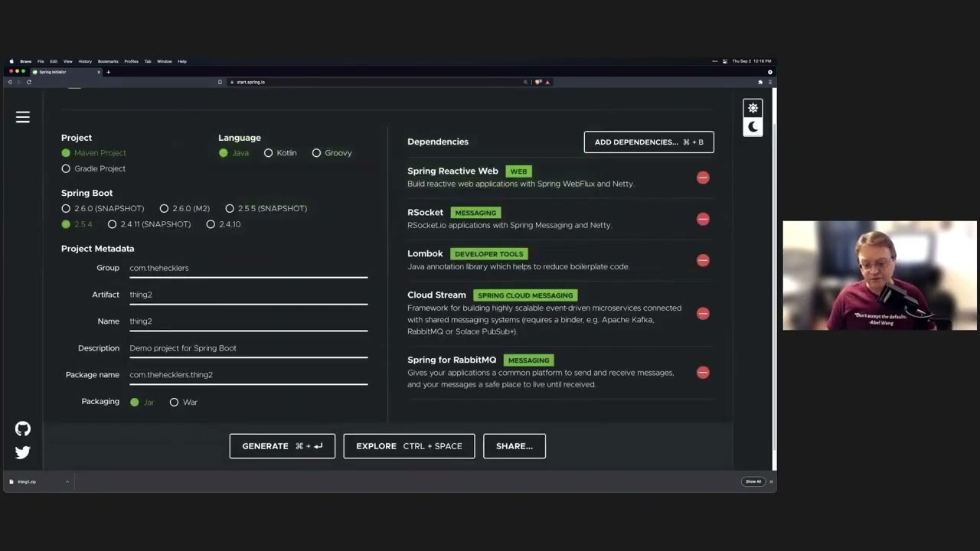Open the Apple menu
The width and height of the screenshot is (980, 551).
point(11,61)
